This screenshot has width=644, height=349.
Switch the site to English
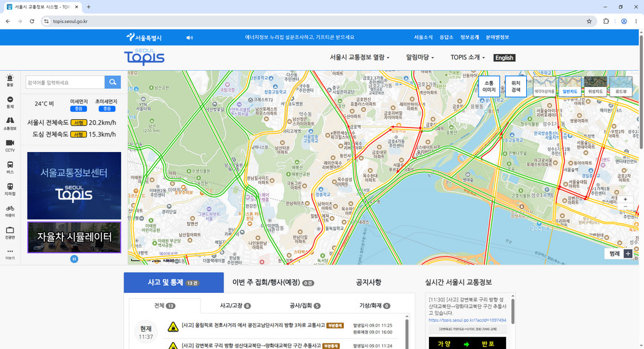pos(504,58)
